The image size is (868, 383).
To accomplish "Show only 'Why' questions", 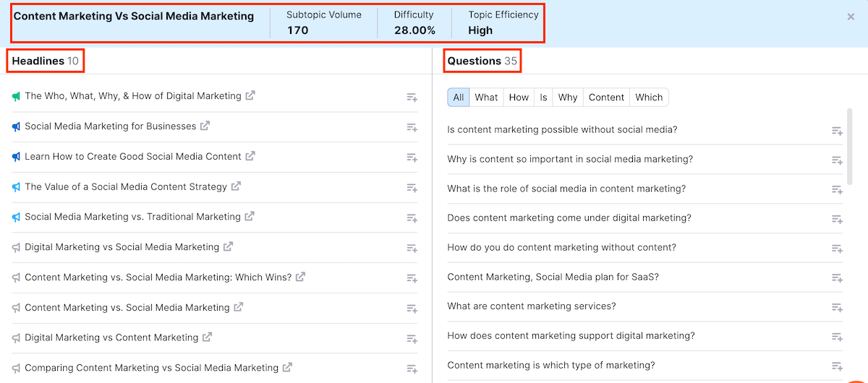I will (x=568, y=98).
